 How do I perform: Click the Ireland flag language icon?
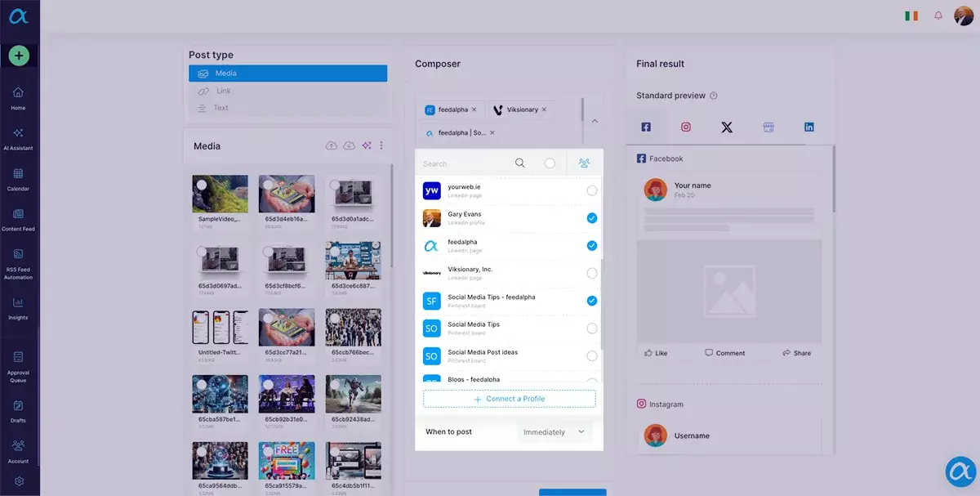(x=911, y=16)
